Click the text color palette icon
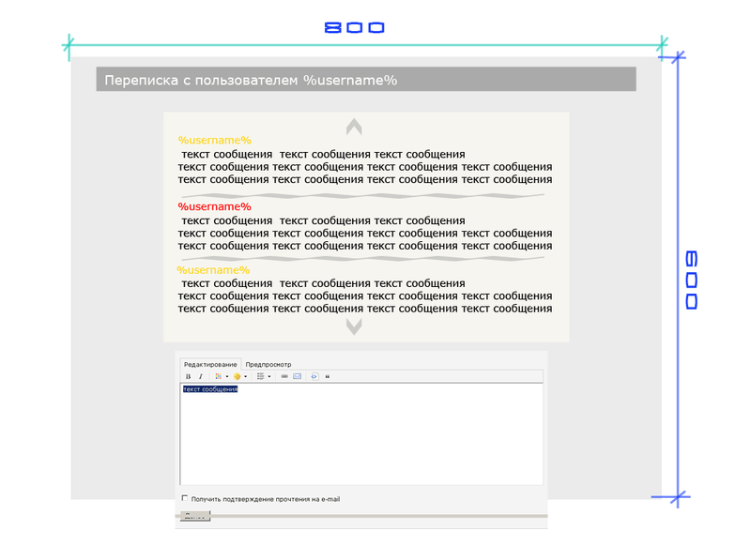The image size is (751, 560). [x=219, y=376]
